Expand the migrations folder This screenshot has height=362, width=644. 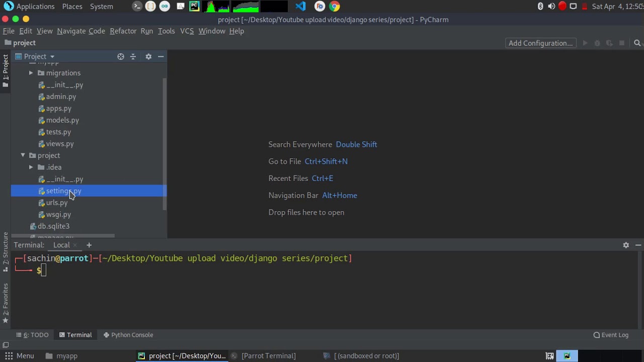click(31, 73)
